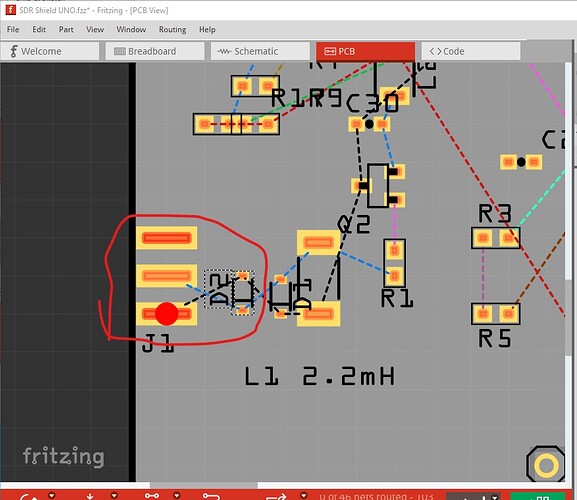Open the Routing menu
577x500 pixels.
[172, 29]
